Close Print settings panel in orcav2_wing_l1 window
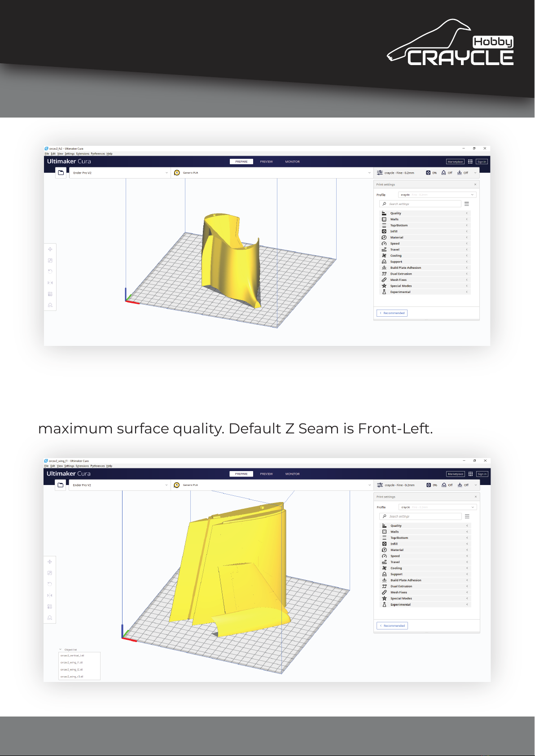This screenshot has width=535, height=756. (476, 497)
